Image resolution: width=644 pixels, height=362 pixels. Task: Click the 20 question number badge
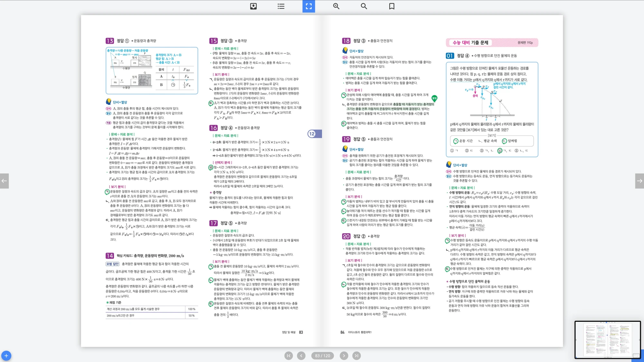coord(346,236)
